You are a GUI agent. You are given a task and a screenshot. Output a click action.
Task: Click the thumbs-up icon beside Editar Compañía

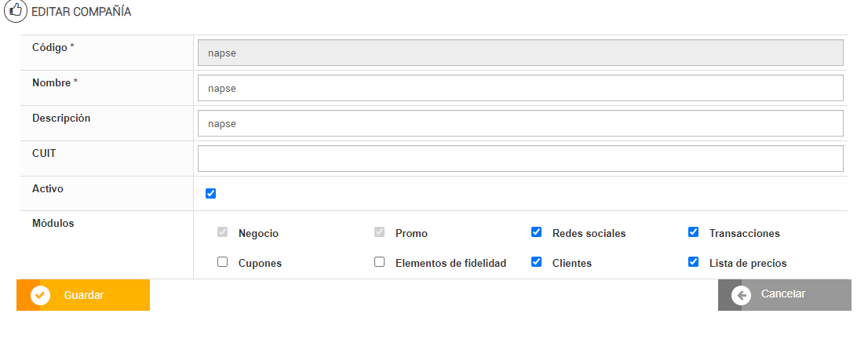click(15, 12)
